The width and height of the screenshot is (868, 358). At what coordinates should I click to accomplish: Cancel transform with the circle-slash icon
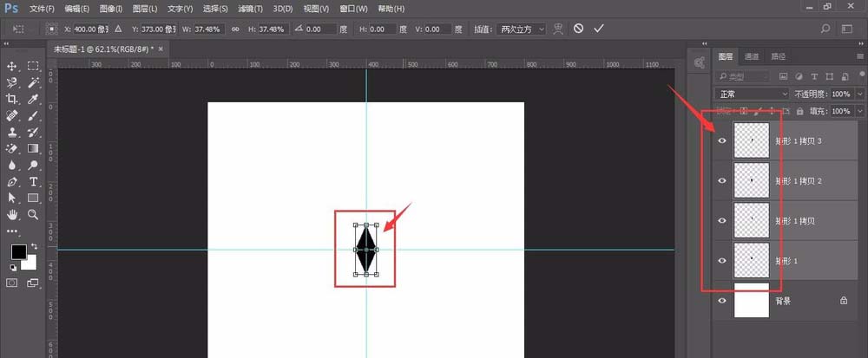coord(579,29)
